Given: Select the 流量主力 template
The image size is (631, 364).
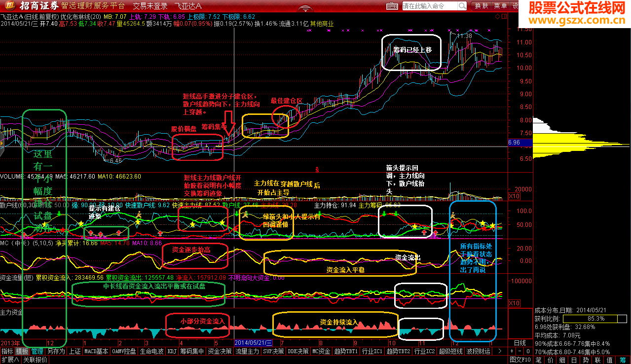Looking at the screenshot, I should pyautogui.click(x=247, y=351).
